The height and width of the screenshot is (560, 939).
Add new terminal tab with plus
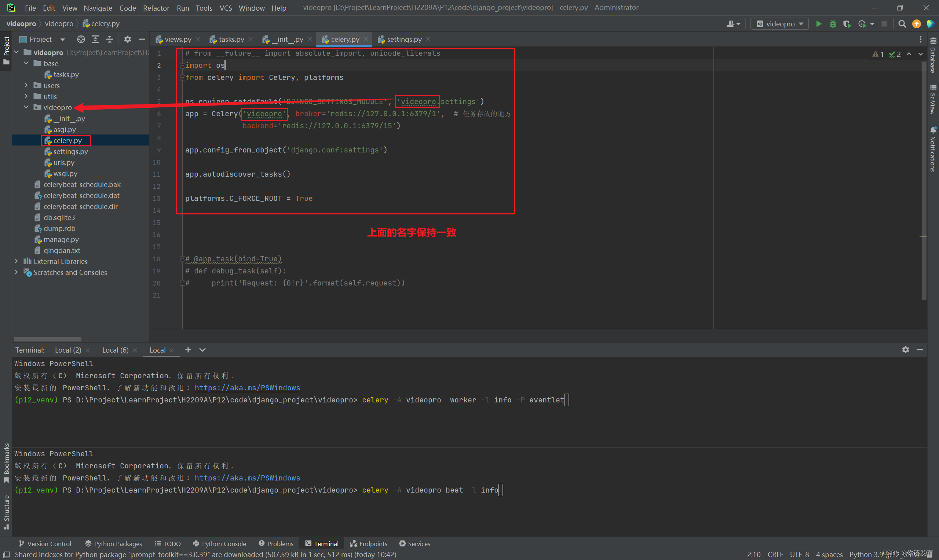pyautogui.click(x=188, y=350)
